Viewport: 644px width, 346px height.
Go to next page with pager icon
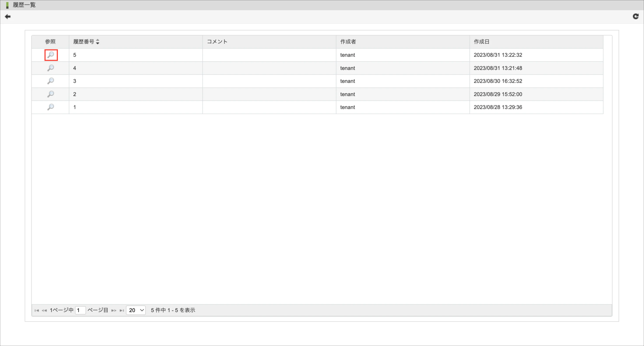[114, 310]
